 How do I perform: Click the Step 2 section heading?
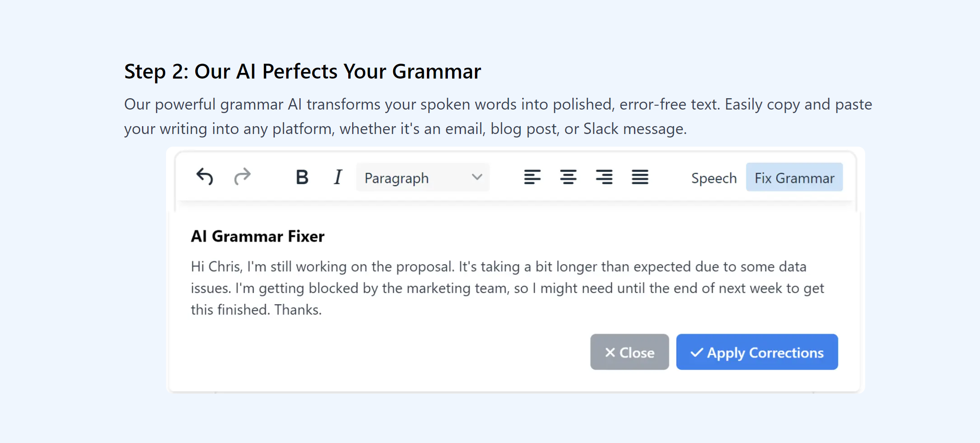pos(302,71)
